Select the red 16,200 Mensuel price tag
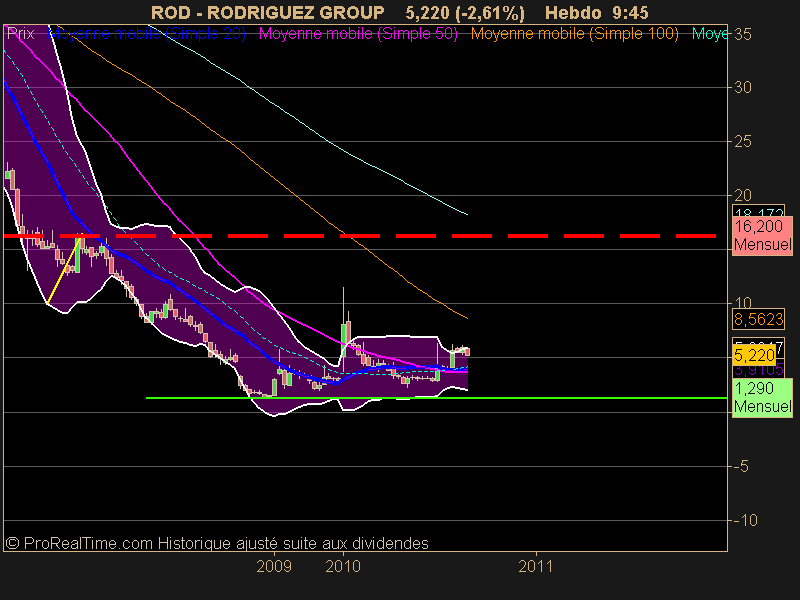Screen dimensions: 800x600 point(762,235)
